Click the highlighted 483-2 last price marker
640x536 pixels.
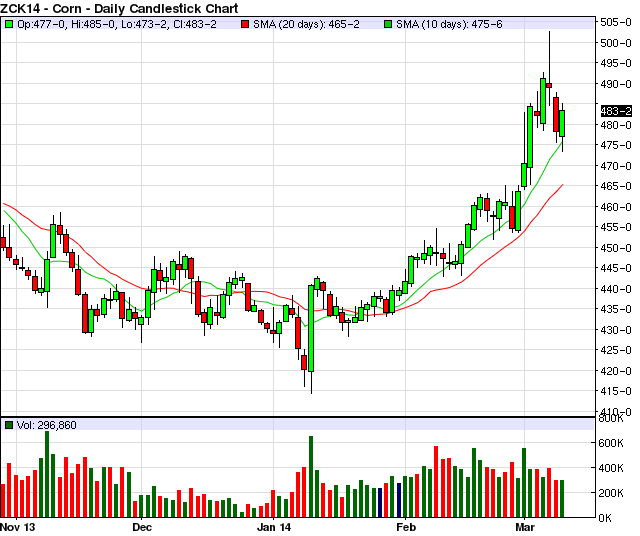(616, 111)
